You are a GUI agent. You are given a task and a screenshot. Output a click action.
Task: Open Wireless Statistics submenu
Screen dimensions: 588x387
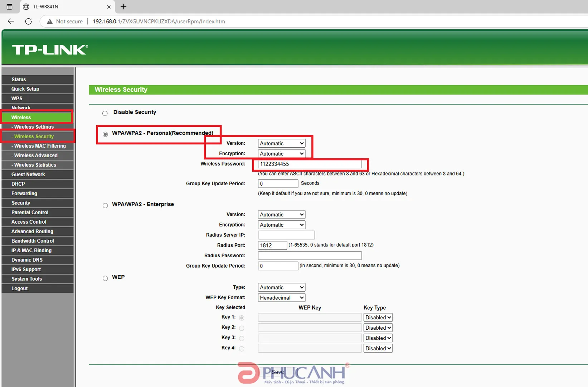coord(38,165)
